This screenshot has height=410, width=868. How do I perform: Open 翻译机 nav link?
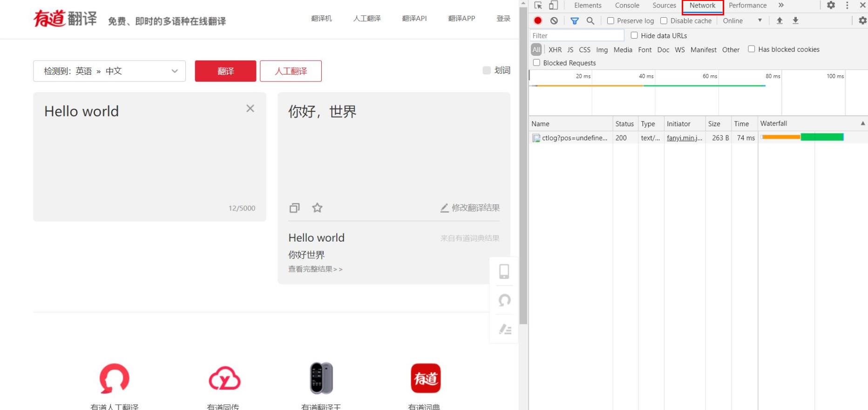coord(321,19)
